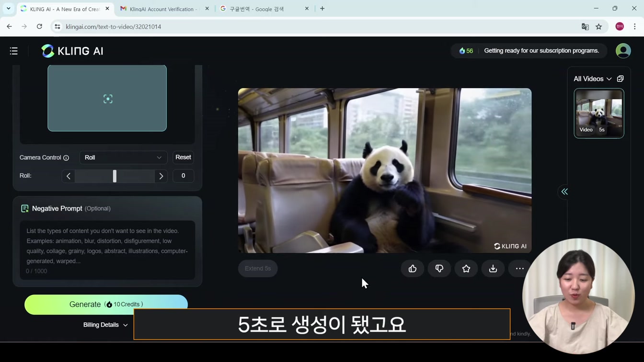Click the translate page icon

point(585,27)
